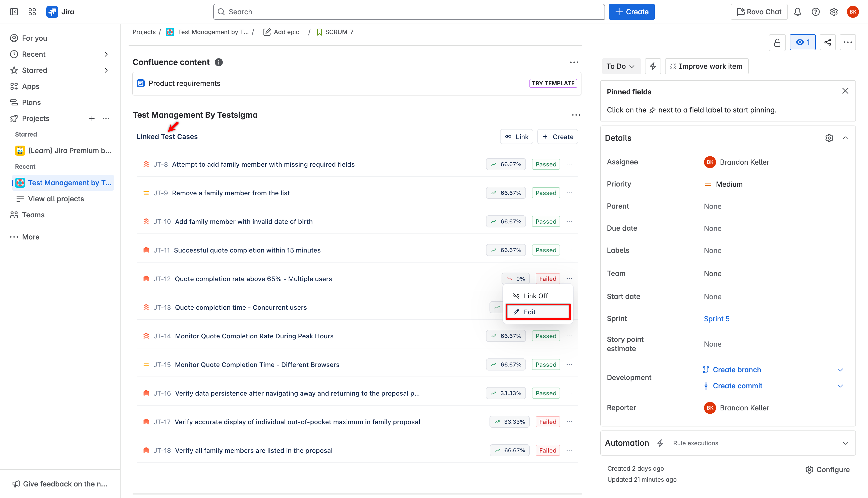Expand the Starred sidebar section
The image size is (868, 498).
(106, 71)
